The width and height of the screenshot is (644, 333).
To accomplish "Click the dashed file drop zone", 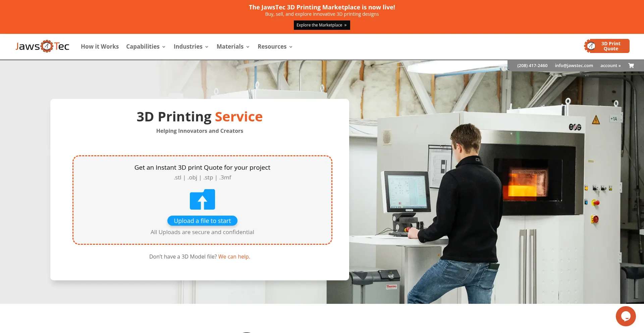I will [202, 200].
